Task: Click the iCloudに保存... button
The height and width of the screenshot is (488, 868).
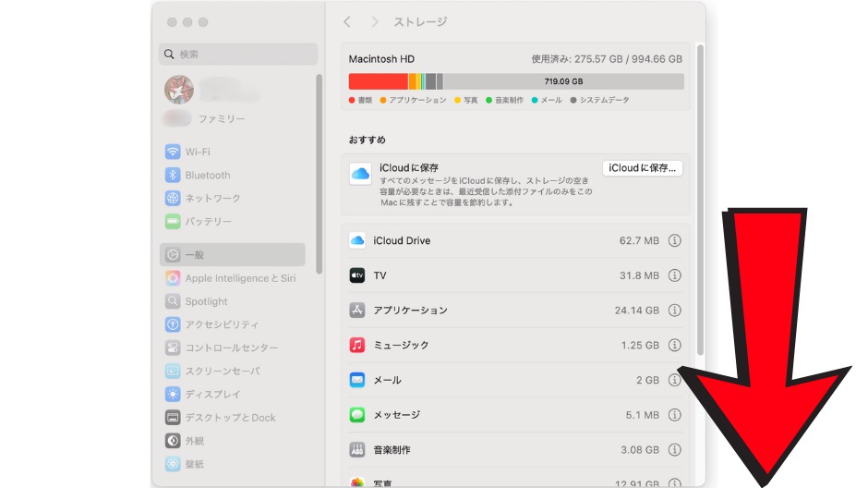Action: pos(642,168)
